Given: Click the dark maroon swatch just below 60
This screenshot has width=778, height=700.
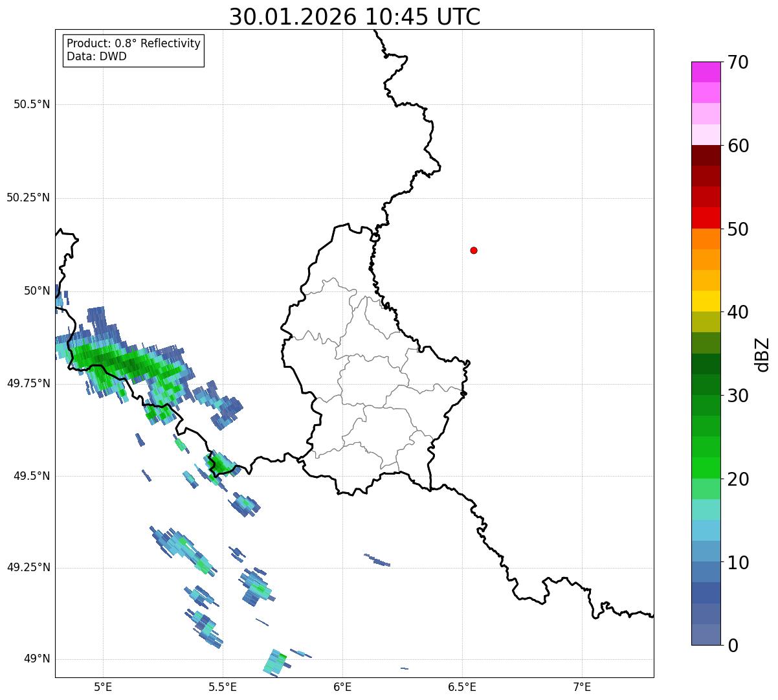Looking at the screenshot, I should click(706, 155).
